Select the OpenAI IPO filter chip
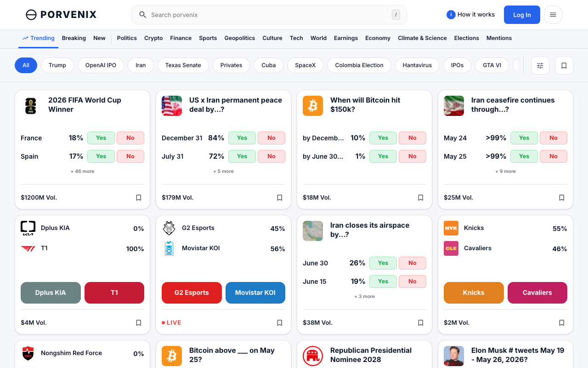The image size is (588, 368). (x=101, y=65)
